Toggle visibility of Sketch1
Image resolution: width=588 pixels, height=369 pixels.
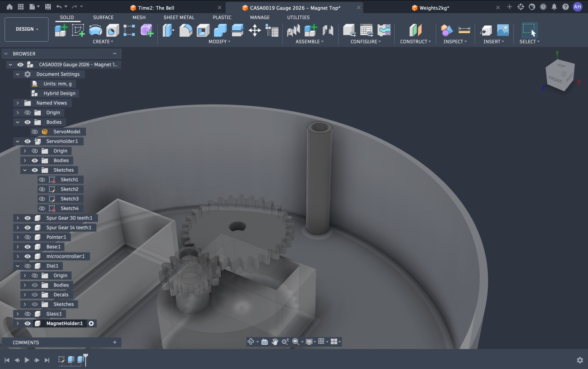pyautogui.click(x=42, y=179)
